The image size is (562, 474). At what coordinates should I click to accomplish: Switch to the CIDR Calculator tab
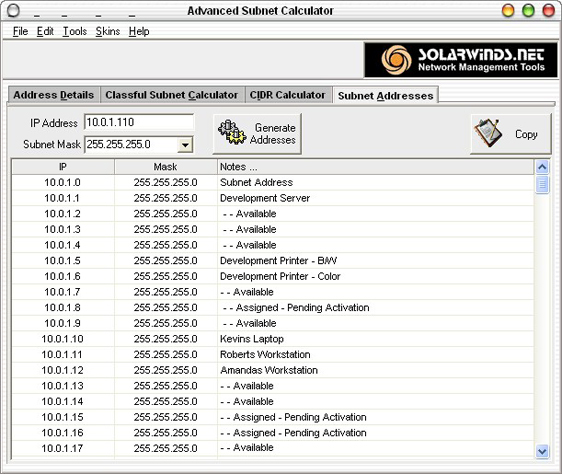[288, 95]
